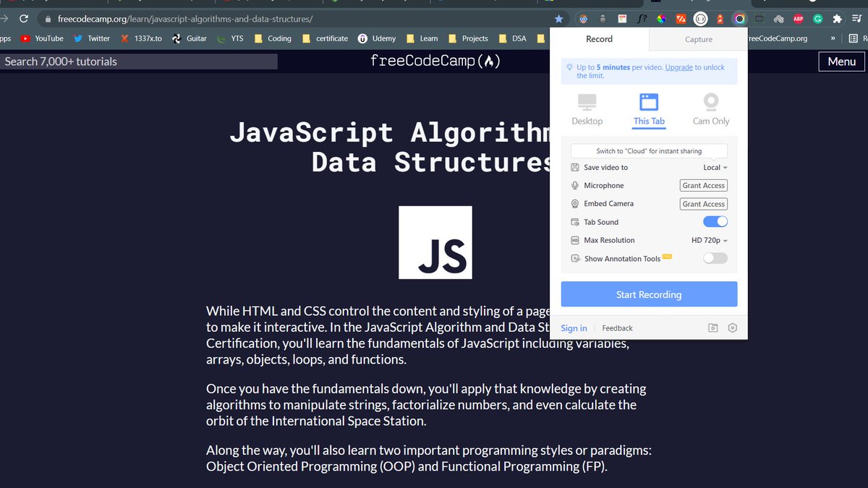Open Twitter bookmark
The height and width of the screenshot is (488, 868).
(x=92, y=38)
